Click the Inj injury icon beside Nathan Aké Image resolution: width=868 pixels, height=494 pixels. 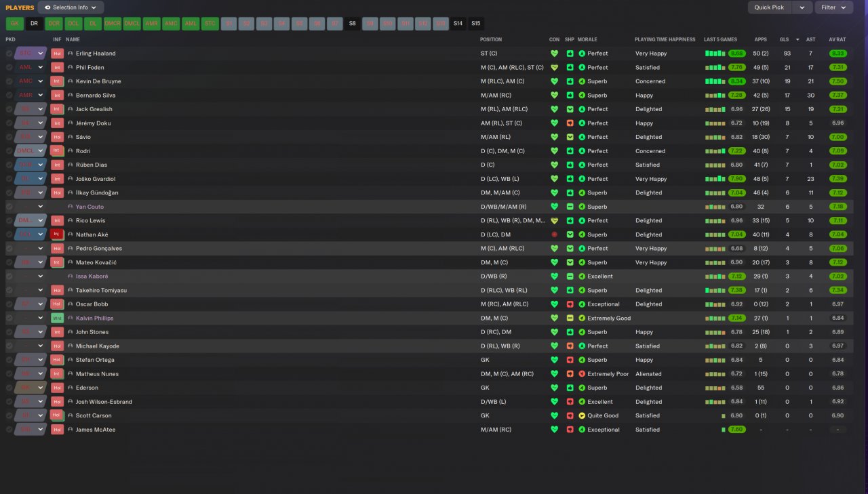point(57,234)
